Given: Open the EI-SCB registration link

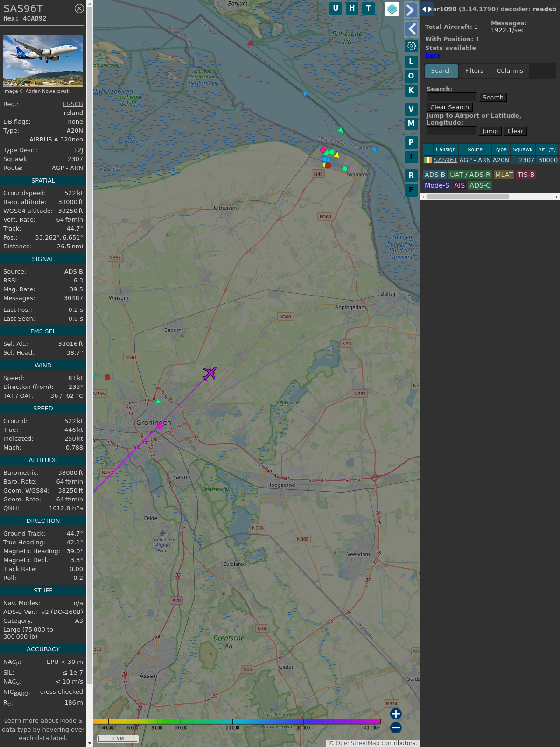Looking at the screenshot, I should click(73, 104).
